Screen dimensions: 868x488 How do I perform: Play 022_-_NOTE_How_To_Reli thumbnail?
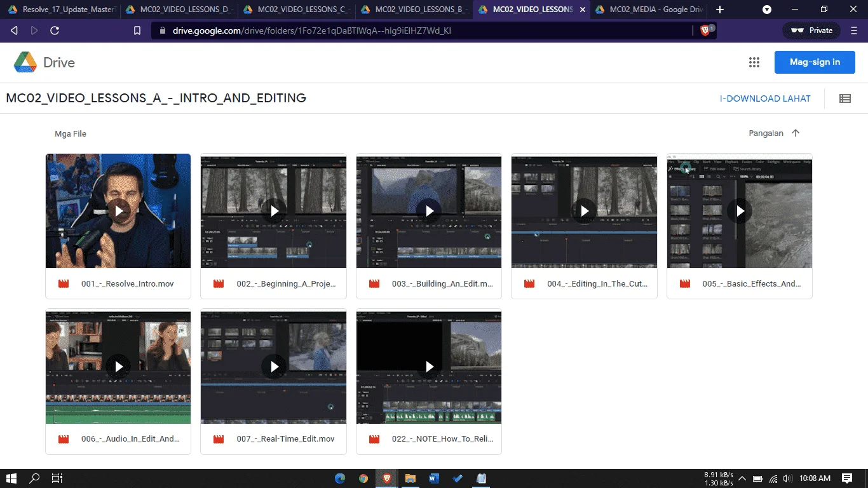pyautogui.click(x=429, y=366)
